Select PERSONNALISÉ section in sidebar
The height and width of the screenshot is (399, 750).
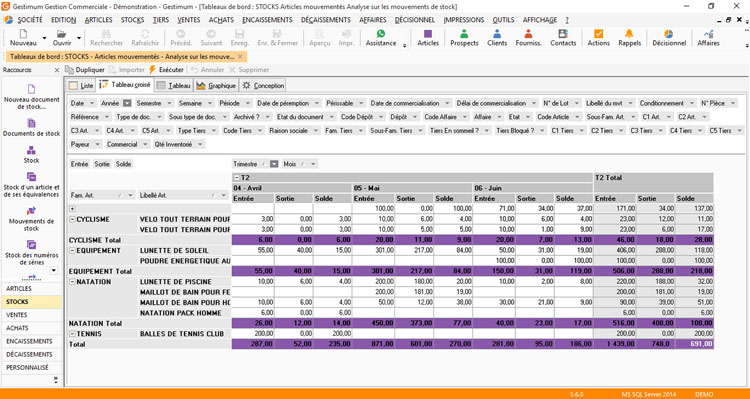(32, 367)
